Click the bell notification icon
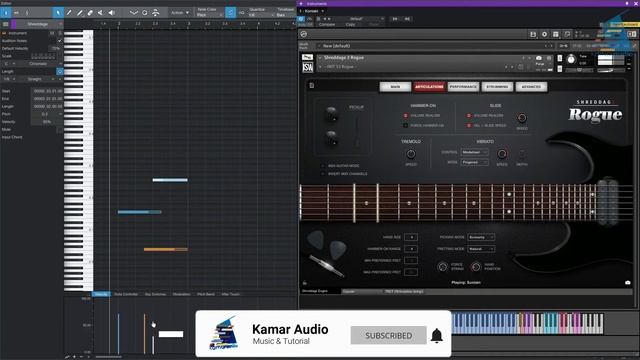Viewport: 640px width, 360px height. (437, 336)
